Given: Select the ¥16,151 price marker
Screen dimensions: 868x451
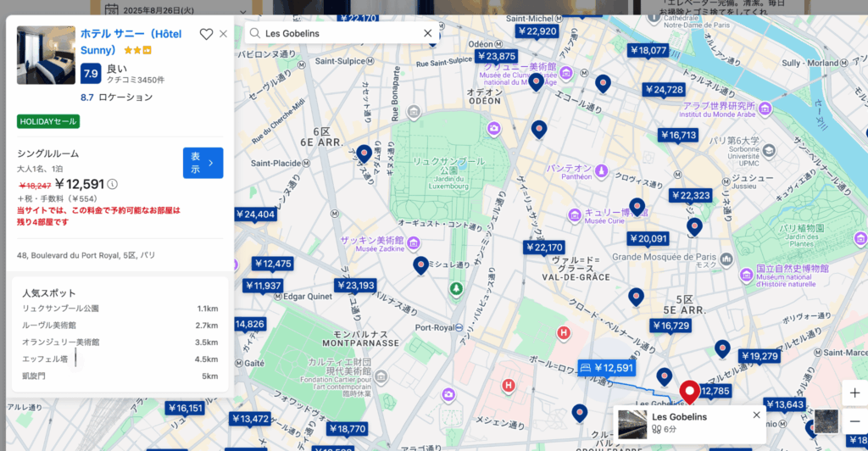Looking at the screenshot, I should pyautogui.click(x=186, y=409).
